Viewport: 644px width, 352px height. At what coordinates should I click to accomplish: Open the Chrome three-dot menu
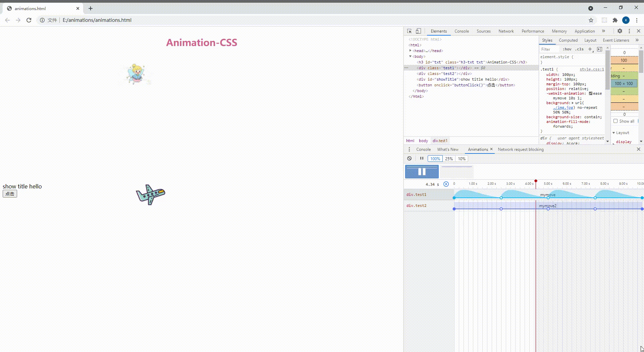point(637,20)
